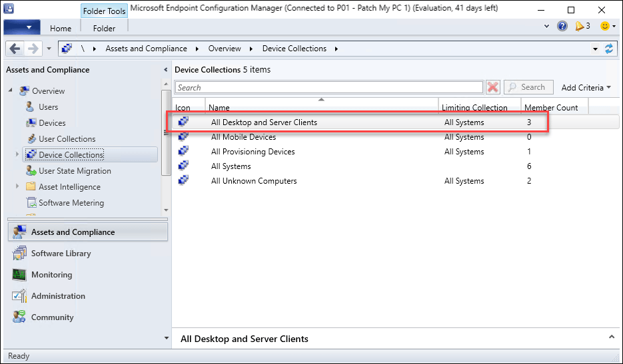623x364 pixels.
Task: Click the breadcrumb root device icon
Action: [x=67, y=49]
